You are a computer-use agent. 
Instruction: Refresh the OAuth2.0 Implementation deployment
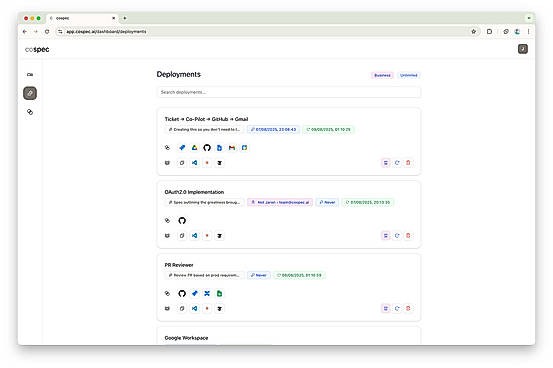click(397, 235)
